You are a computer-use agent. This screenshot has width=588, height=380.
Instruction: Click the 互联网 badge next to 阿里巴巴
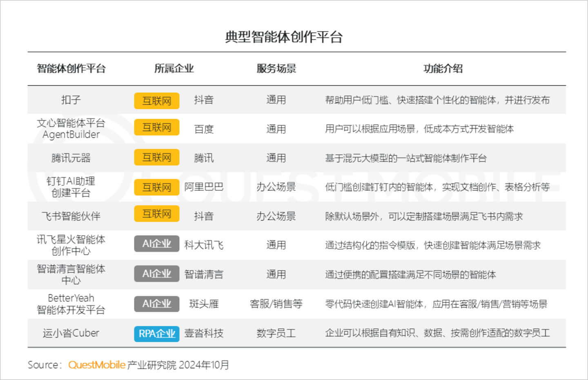156,187
